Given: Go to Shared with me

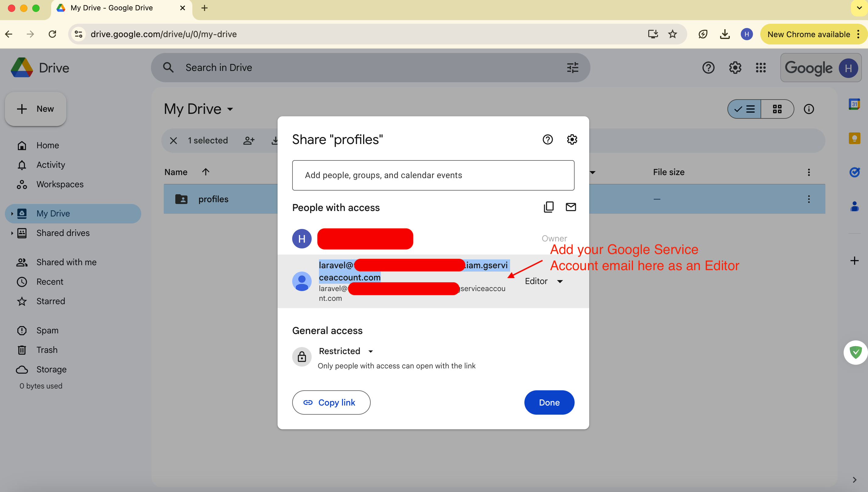Looking at the screenshot, I should click(x=66, y=262).
